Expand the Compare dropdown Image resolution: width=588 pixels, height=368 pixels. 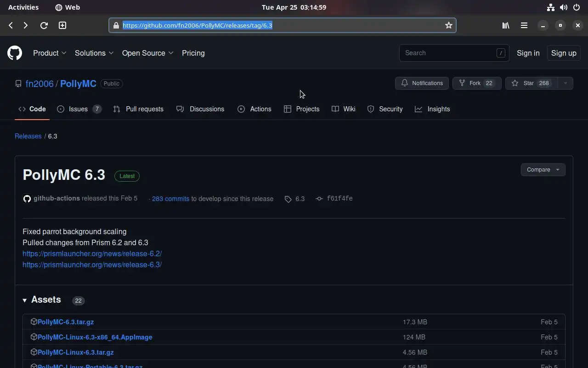pyautogui.click(x=543, y=170)
